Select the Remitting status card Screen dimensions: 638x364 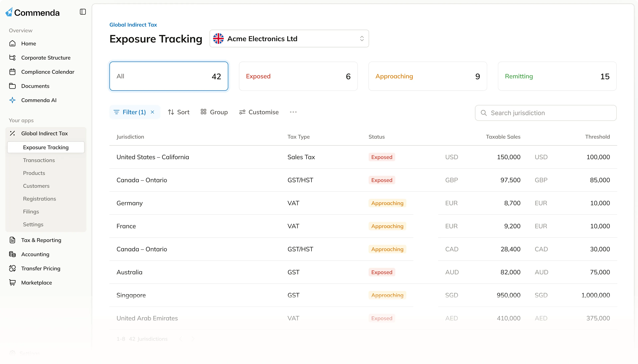(557, 76)
